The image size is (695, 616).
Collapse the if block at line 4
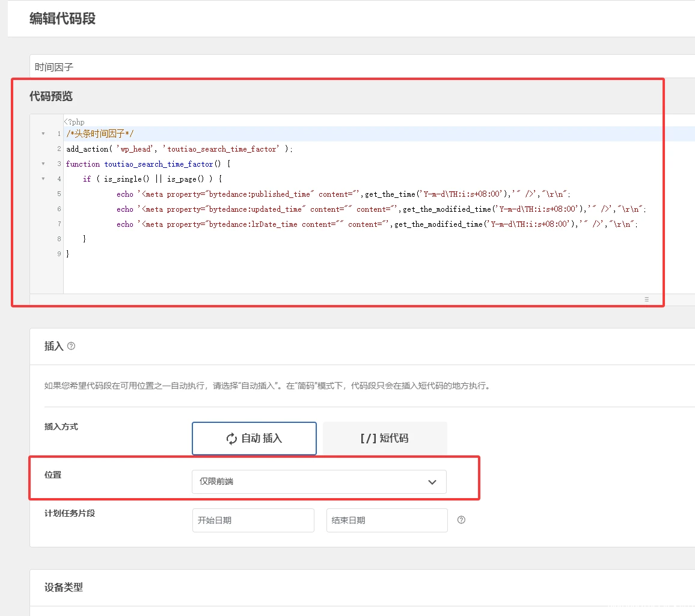pos(43,179)
